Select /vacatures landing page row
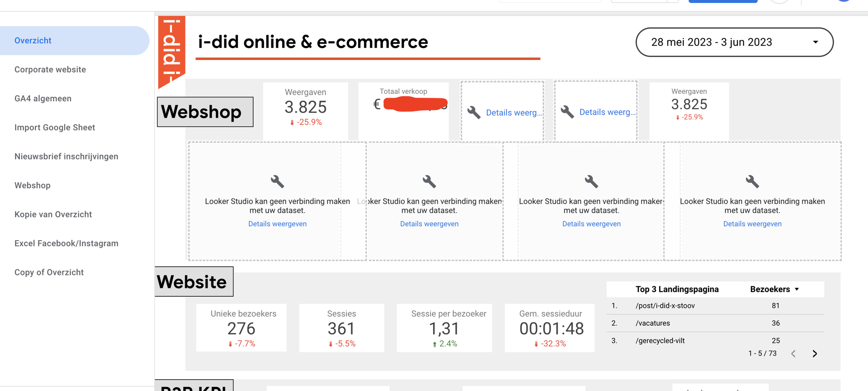Image resolution: width=868 pixels, height=391 pixels. click(x=715, y=323)
